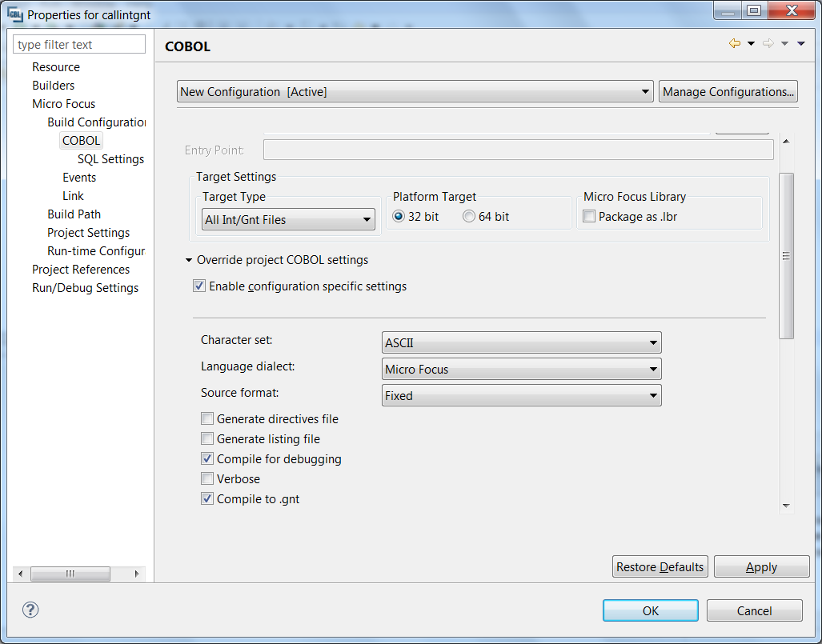Open the properties view menu triangle

point(801,44)
